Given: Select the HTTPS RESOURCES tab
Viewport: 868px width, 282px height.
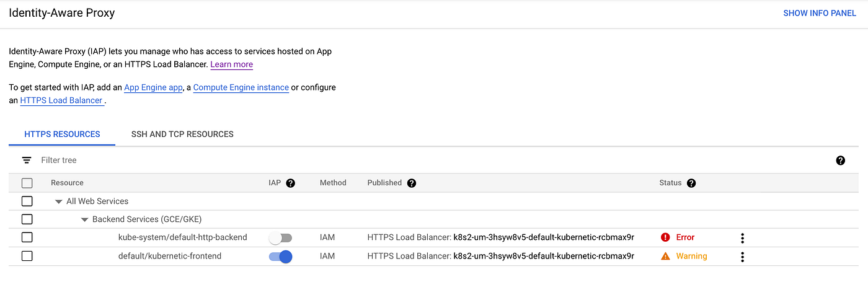Looking at the screenshot, I should (x=62, y=134).
